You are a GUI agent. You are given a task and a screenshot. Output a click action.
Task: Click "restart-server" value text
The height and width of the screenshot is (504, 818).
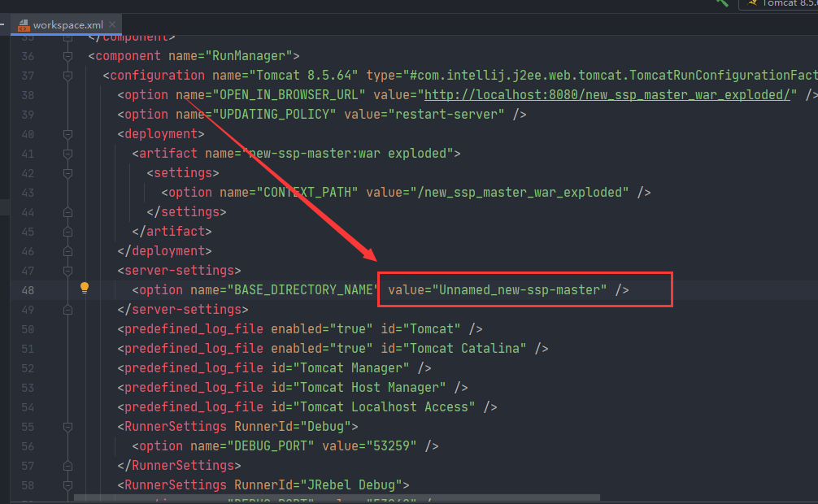point(446,115)
